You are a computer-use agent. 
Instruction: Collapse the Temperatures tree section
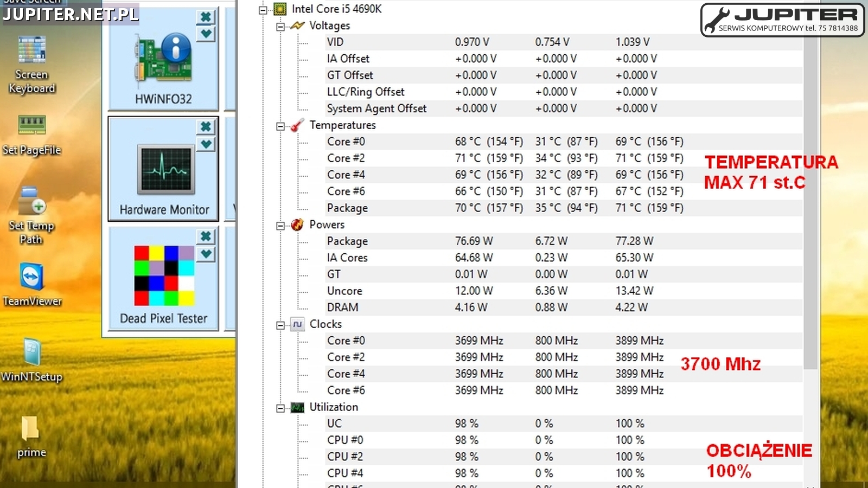tap(280, 126)
